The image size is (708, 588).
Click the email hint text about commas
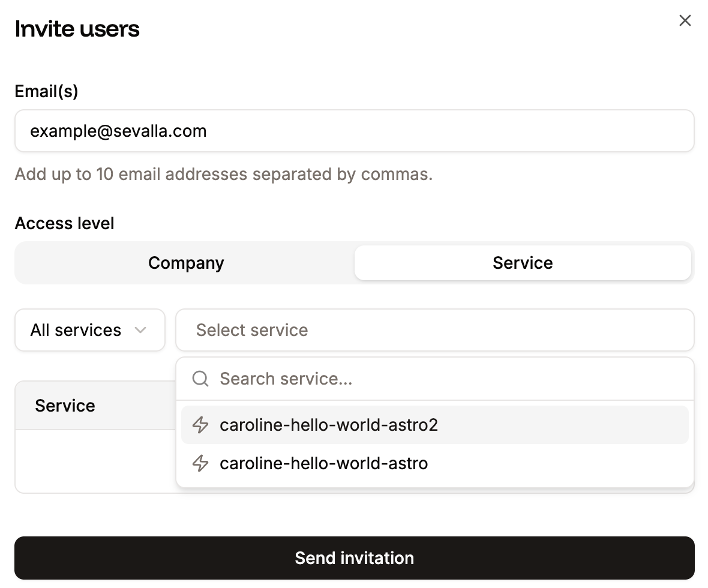coord(223,174)
